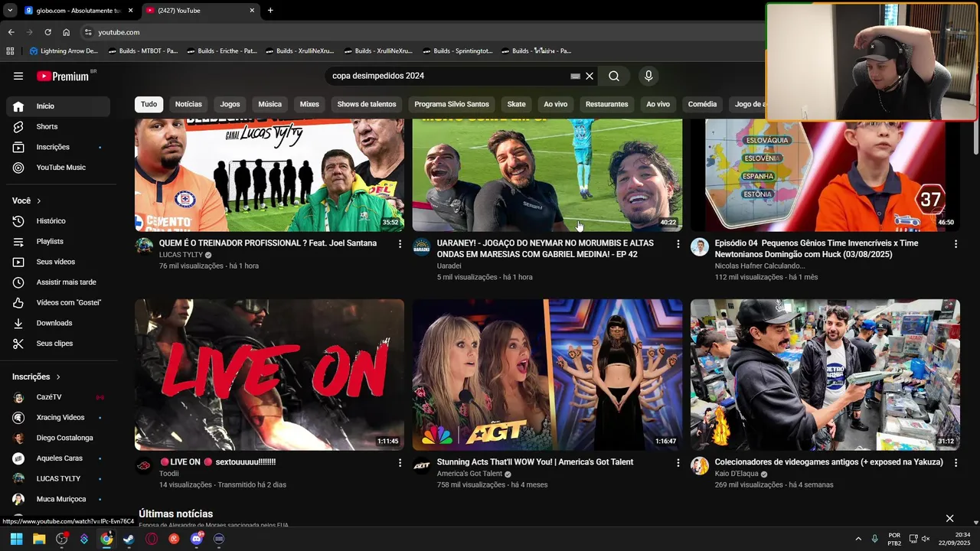Open Windows Start menu
The height and width of the screenshot is (551, 980).
[16, 539]
